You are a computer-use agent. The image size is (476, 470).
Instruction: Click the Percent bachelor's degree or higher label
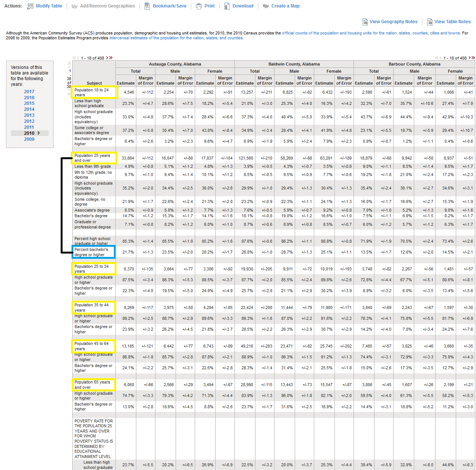[x=91, y=252]
